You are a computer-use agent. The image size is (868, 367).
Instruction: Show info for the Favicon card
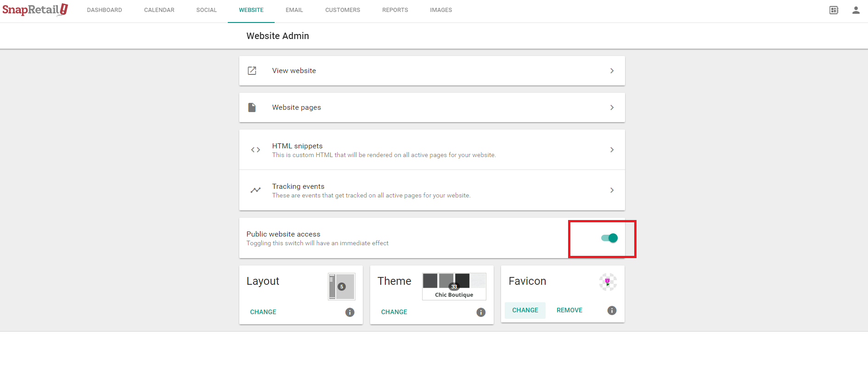(x=612, y=311)
